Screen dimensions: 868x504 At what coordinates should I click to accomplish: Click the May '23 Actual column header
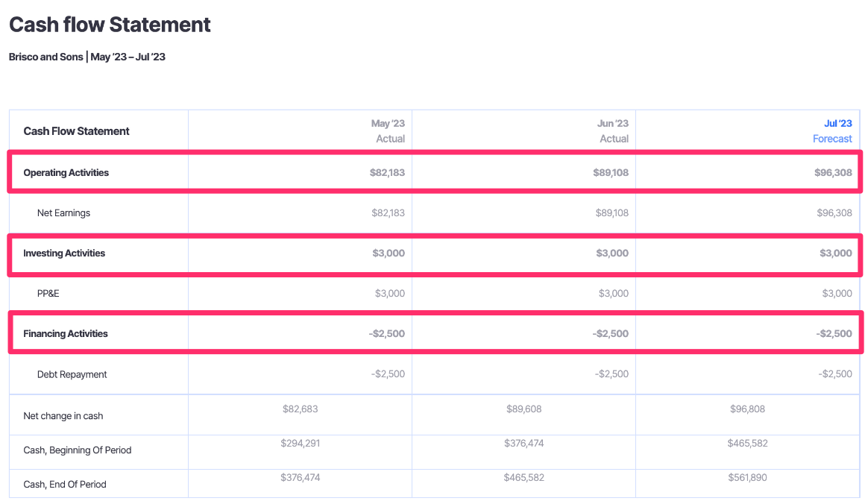[x=388, y=131]
